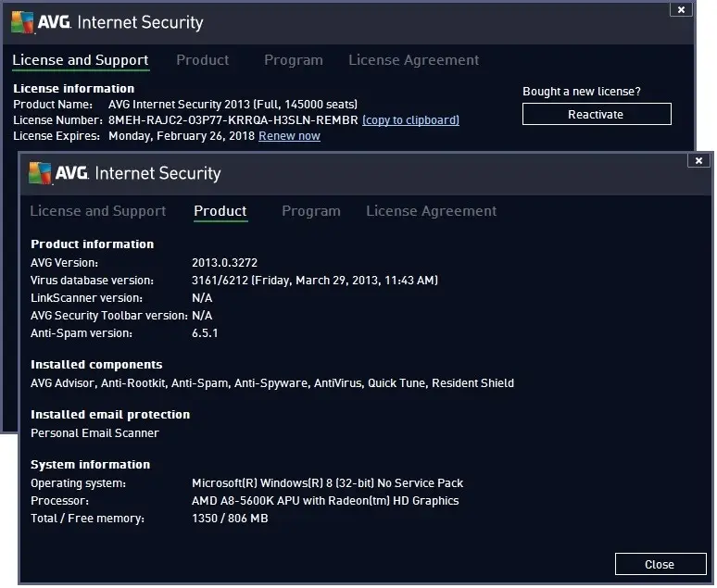Close the front window with its X button

pyautogui.click(x=698, y=160)
